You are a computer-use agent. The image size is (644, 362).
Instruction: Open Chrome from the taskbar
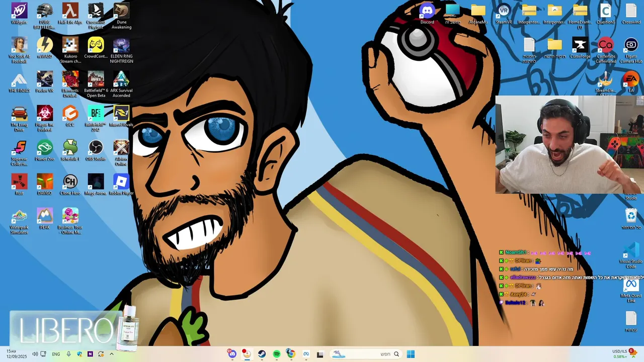click(x=291, y=354)
